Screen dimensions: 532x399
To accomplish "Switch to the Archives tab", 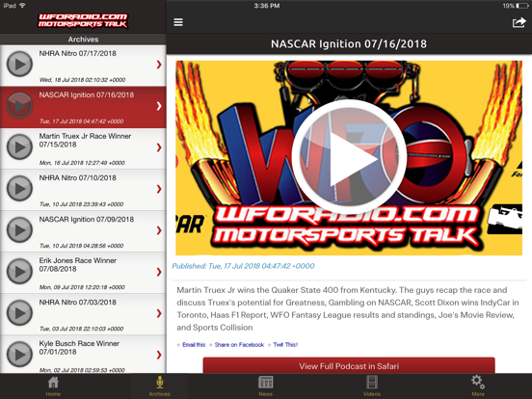I will [x=159, y=386].
